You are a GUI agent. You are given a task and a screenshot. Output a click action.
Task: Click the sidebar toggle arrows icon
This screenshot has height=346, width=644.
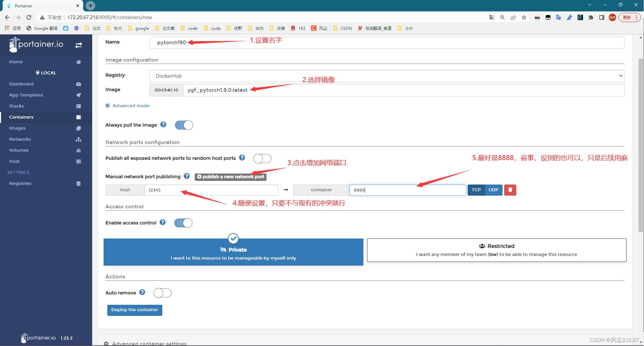[78, 45]
